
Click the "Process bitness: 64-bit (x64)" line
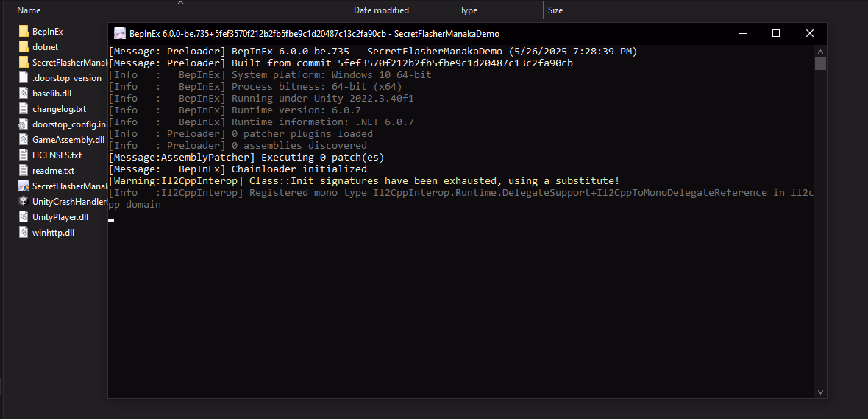click(x=255, y=87)
